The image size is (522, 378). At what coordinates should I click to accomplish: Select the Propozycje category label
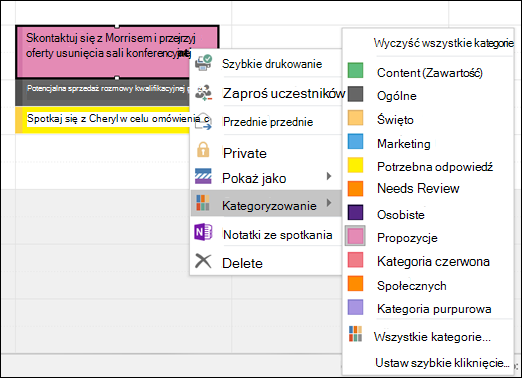click(407, 238)
